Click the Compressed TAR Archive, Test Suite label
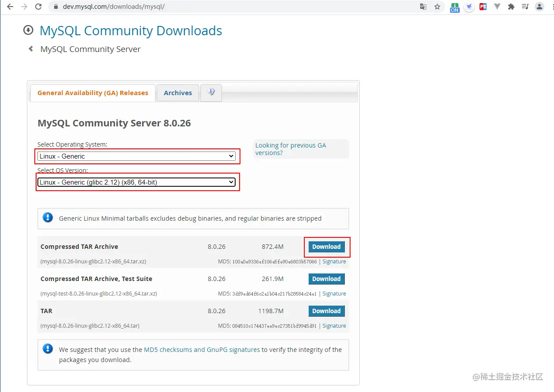The image size is (554, 392). coord(96,279)
